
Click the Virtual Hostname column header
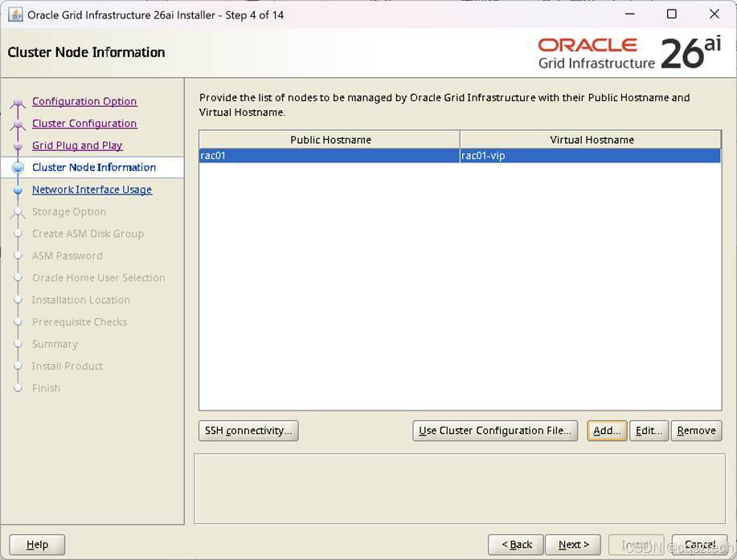coord(591,140)
